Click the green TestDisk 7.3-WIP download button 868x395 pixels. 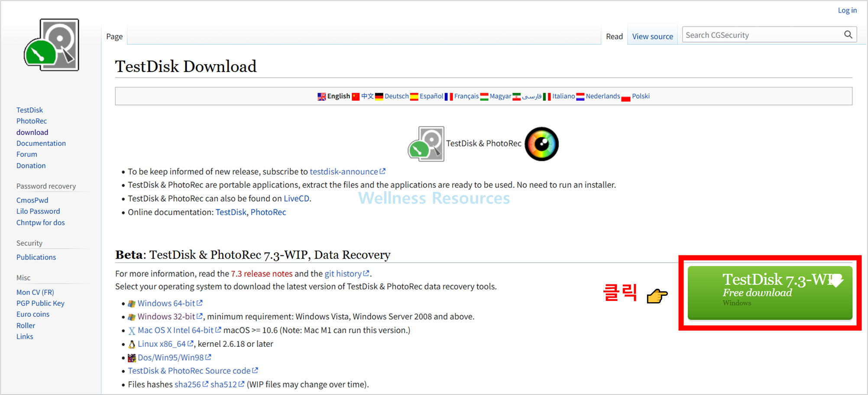770,293
